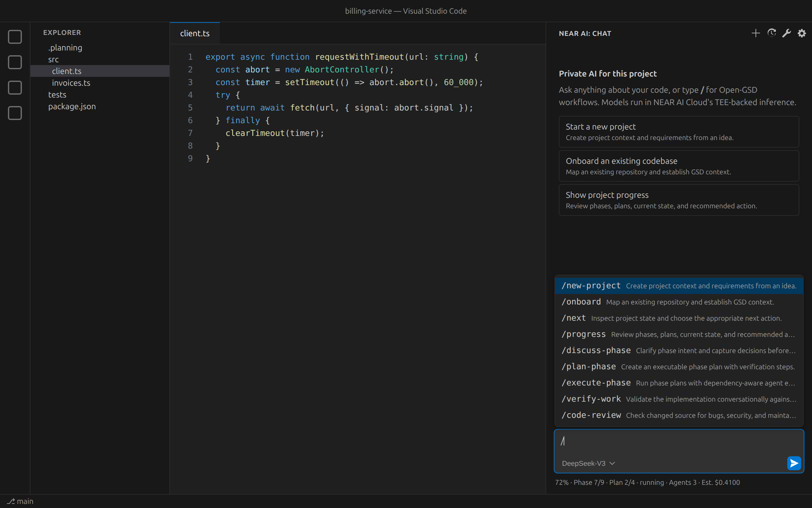Click the main branch status bar item
812x508 pixels.
(20, 501)
